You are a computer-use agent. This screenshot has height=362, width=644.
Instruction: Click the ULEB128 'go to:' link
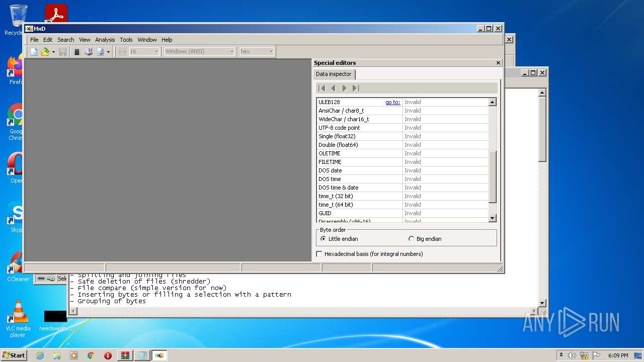[x=392, y=102]
